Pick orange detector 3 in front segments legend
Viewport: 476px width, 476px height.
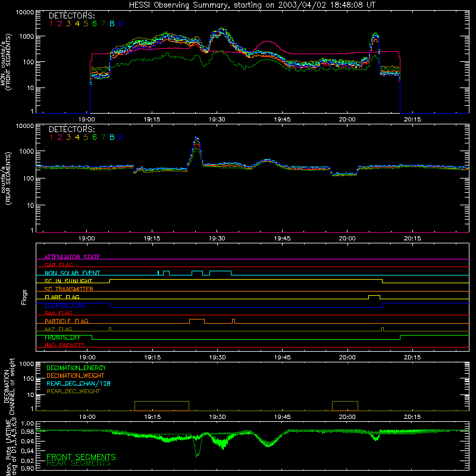coord(68,24)
